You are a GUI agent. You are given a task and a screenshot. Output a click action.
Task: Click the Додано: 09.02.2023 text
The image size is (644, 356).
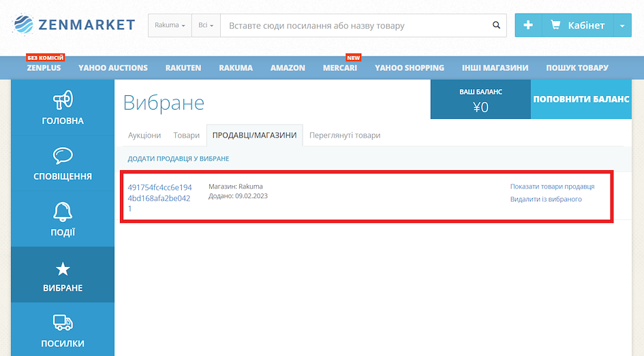(238, 195)
